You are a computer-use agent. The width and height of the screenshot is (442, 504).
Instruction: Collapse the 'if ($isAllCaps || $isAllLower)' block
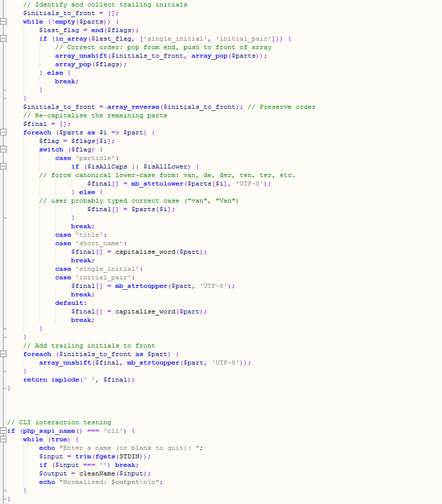pyautogui.click(x=3, y=166)
